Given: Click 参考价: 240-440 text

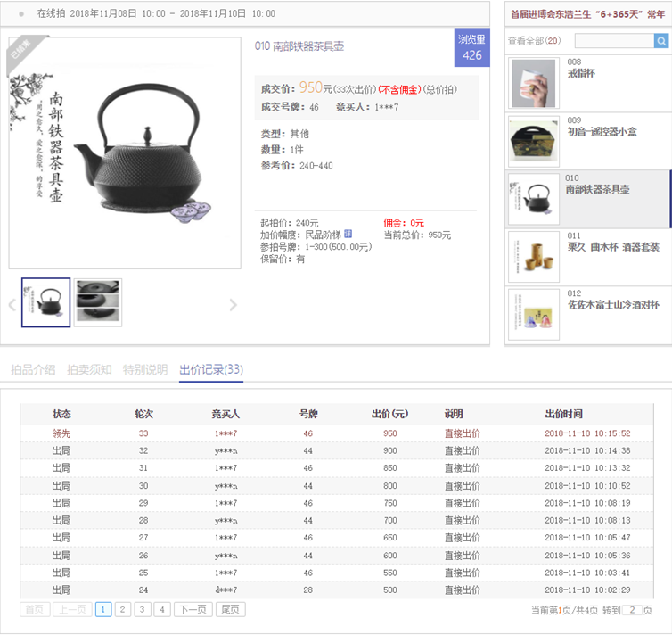Looking at the screenshot, I should coord(297,166).
